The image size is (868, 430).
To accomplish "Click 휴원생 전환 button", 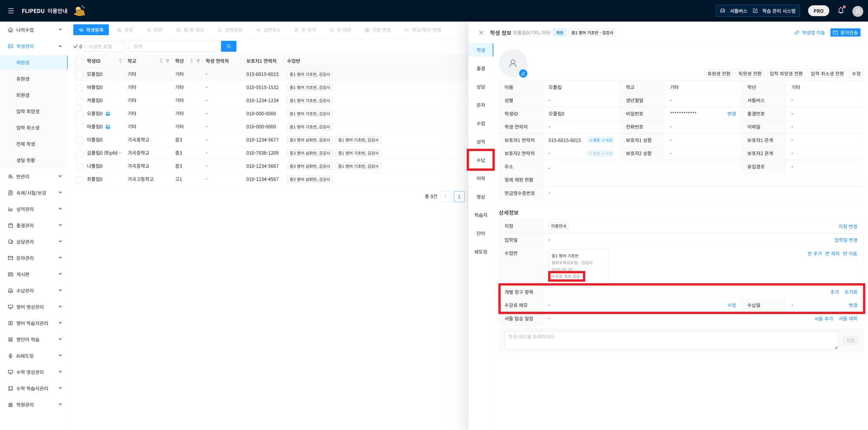I will tap(719, 74).
